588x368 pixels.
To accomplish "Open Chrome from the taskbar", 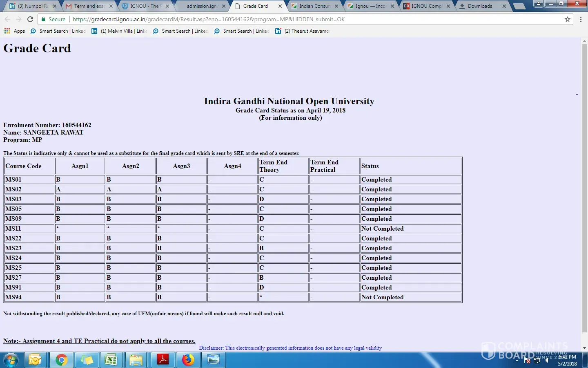I will coord(61,360).
